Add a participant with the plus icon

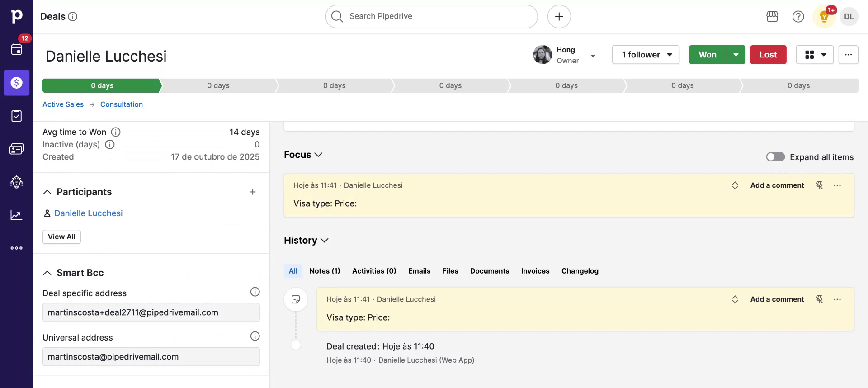[x=253, y=192]
